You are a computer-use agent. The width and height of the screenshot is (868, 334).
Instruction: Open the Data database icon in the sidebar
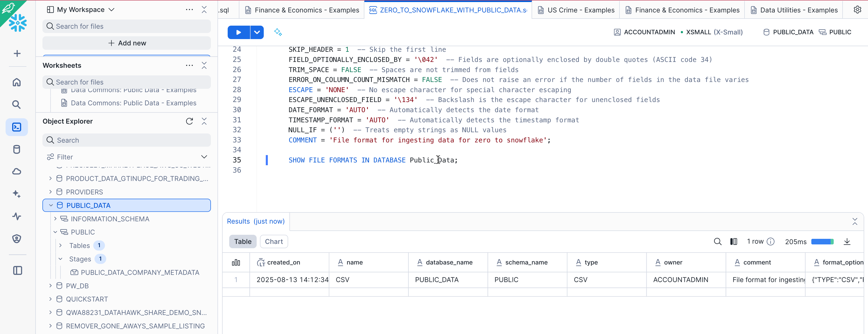[17, 149]
